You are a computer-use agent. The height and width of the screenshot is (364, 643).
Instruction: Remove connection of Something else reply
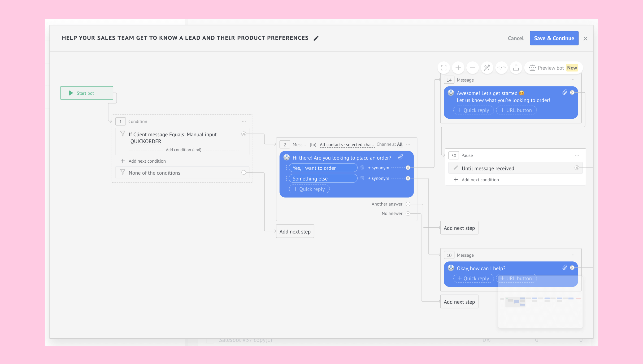click(408, 178)
